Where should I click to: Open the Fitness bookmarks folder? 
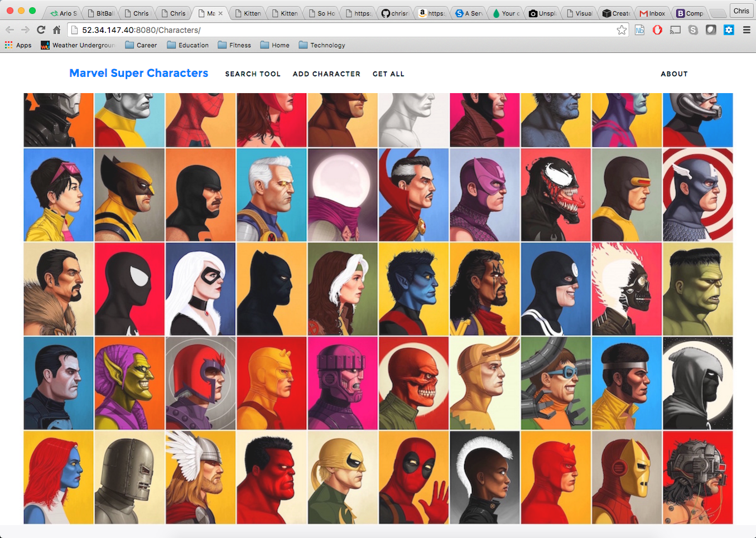234,45
